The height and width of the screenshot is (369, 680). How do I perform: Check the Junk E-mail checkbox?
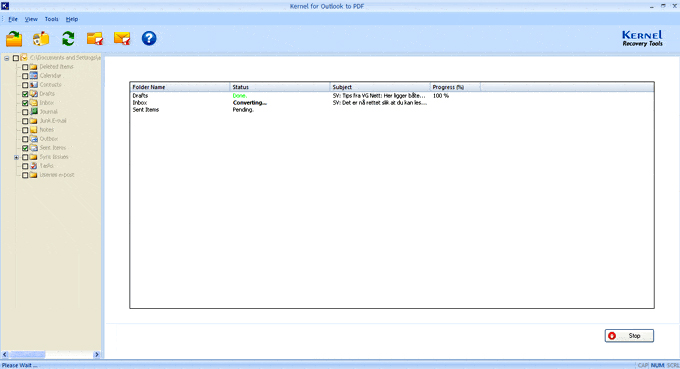(25, 121)
